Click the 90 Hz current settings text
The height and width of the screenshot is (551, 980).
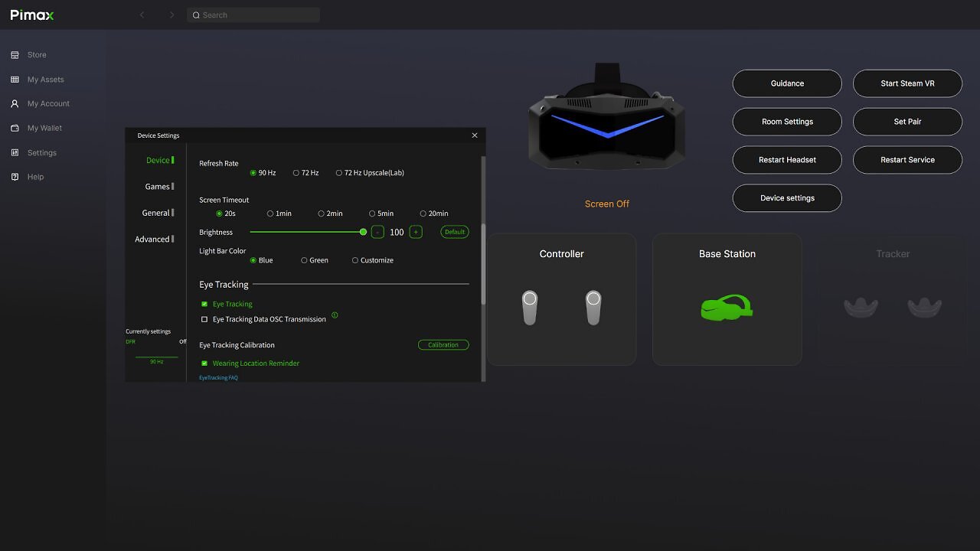click(x=156, y=361)
